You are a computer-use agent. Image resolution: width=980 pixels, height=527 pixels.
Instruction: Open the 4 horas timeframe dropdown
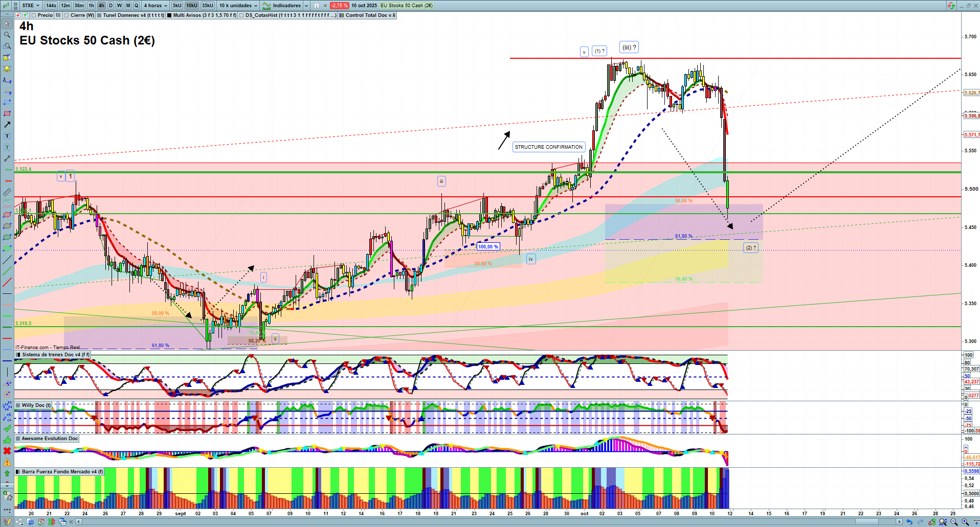[x=155, y=6]
